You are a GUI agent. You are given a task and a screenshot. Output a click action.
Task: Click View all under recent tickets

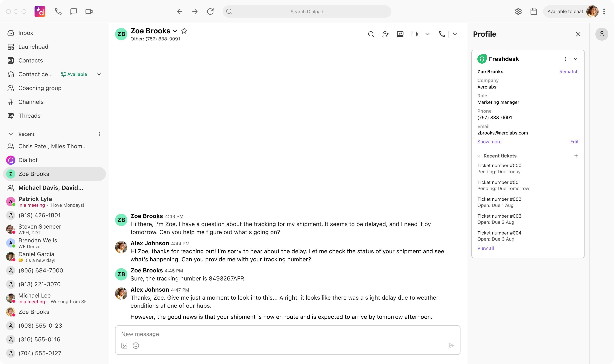[485, 248]
